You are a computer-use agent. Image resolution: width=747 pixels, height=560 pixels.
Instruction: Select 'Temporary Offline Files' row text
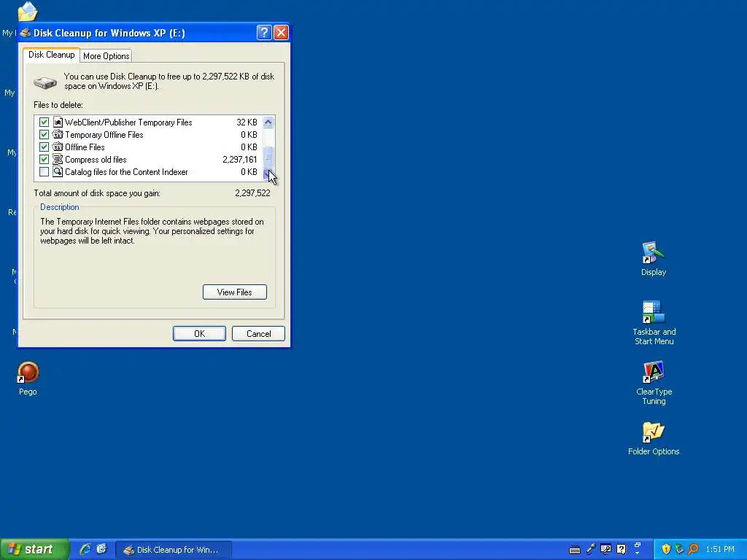click(104, 135)
